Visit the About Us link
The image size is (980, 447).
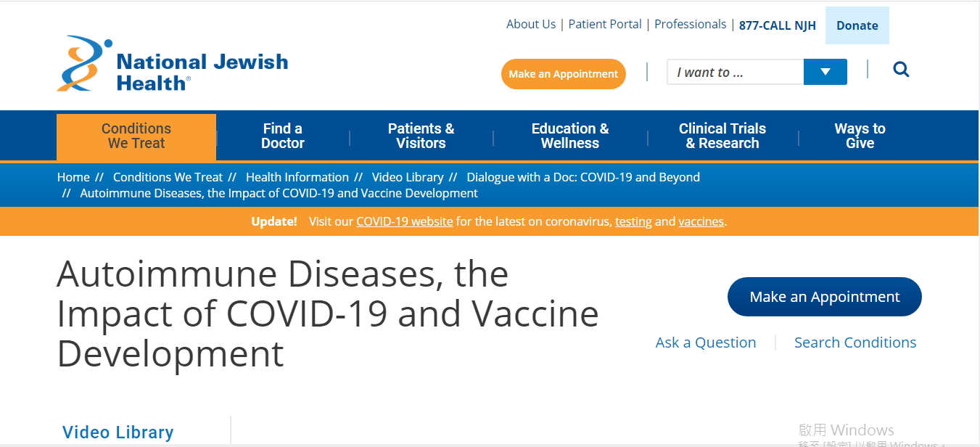[531, 25]
